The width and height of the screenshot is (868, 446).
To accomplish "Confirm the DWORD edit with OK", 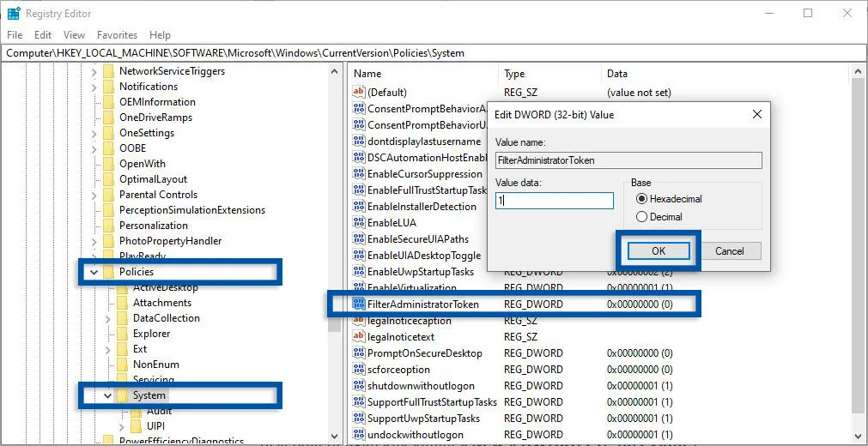I will (659, 250).
